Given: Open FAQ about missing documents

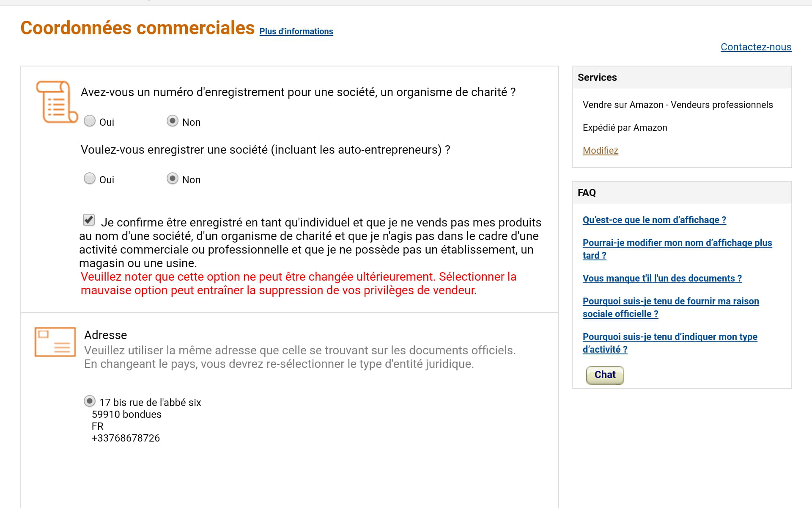Looking at the screenshot, I should pos(662,279).
